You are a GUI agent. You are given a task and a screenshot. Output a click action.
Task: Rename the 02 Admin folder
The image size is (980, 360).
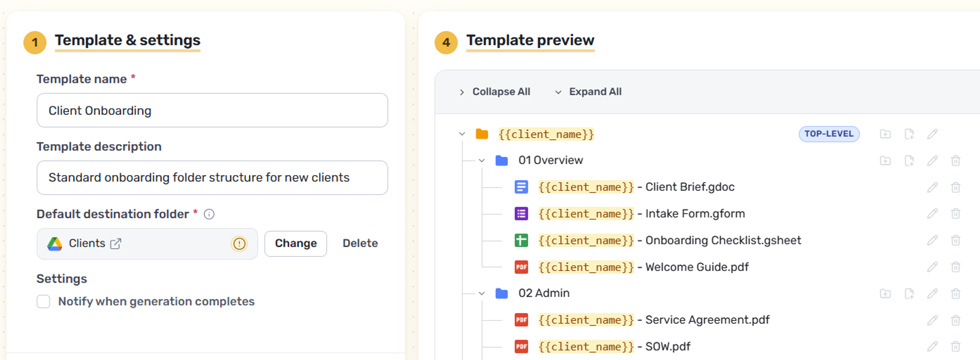[933, 293]
